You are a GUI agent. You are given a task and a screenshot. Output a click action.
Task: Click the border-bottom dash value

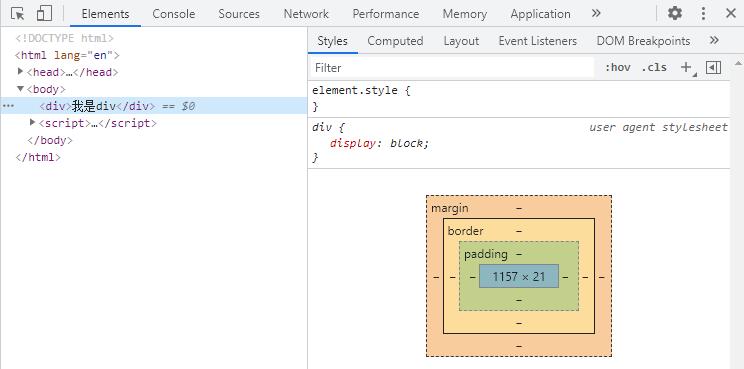(519, 323)
